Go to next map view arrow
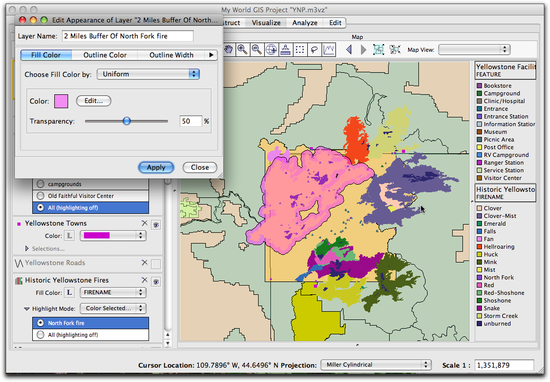Image resolution: width=550 pixels, height=382 pixels. click(363, 49)
